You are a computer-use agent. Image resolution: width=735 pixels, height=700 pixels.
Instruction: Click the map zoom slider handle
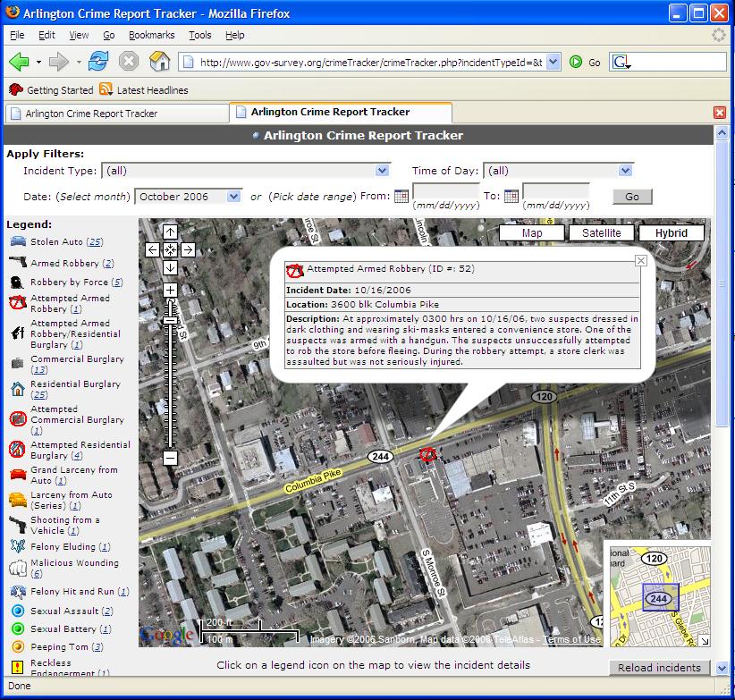pos(170,320)
